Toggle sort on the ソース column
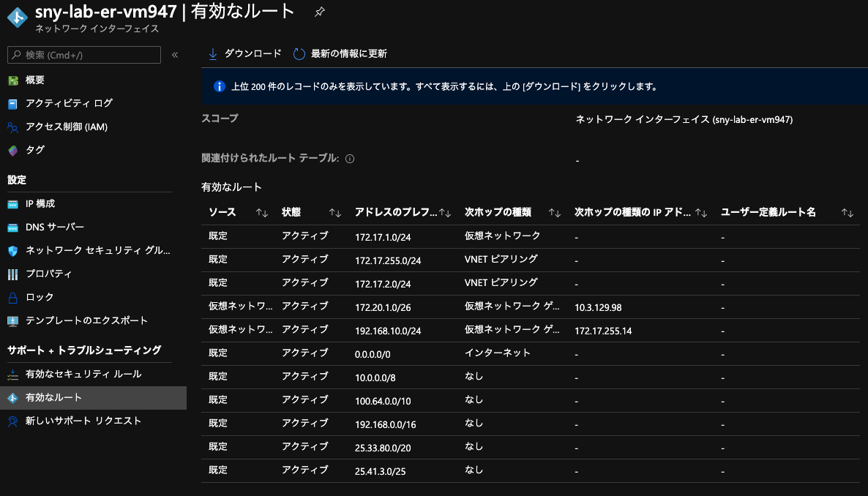Image resolution: width=868 pixels, height=496 pixels. tap(262, 212)
